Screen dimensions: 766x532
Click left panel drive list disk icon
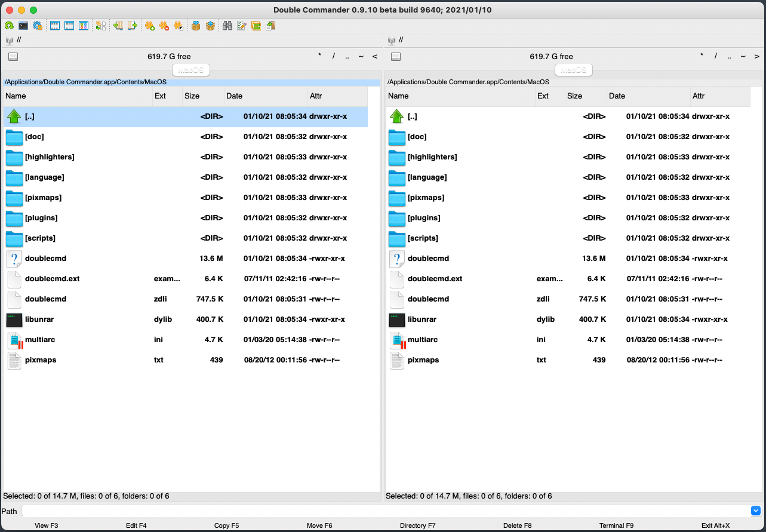point(13,57)
